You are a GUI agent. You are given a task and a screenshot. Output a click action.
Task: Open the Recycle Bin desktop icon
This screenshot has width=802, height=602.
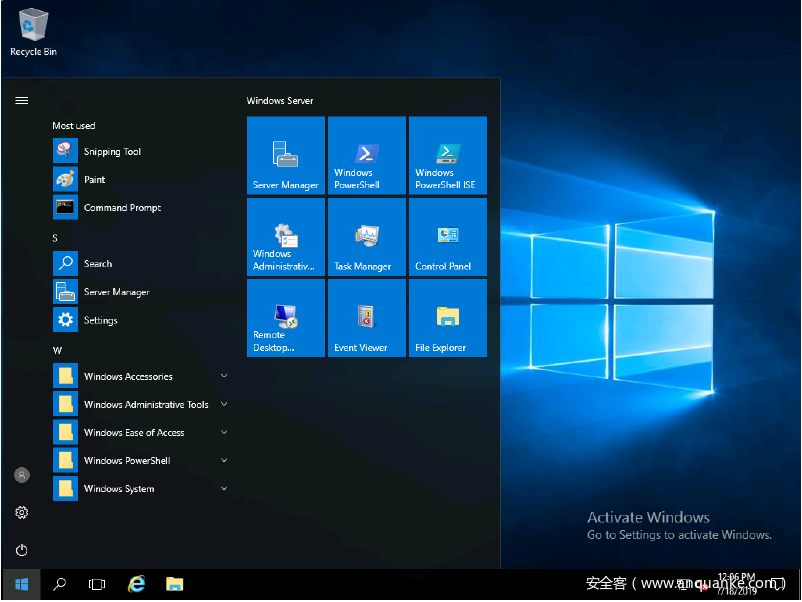(x=33, y=32)
